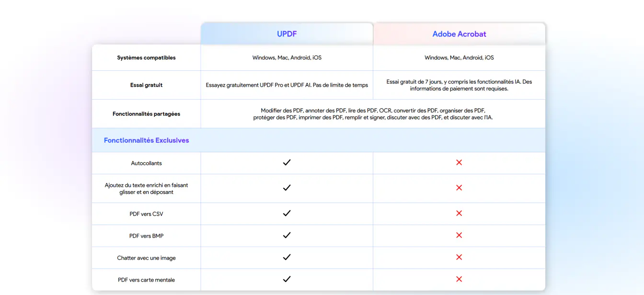Click checkmark in PDF vers carte mentale row
The image size is (644, 295).
tap(287, 279)
